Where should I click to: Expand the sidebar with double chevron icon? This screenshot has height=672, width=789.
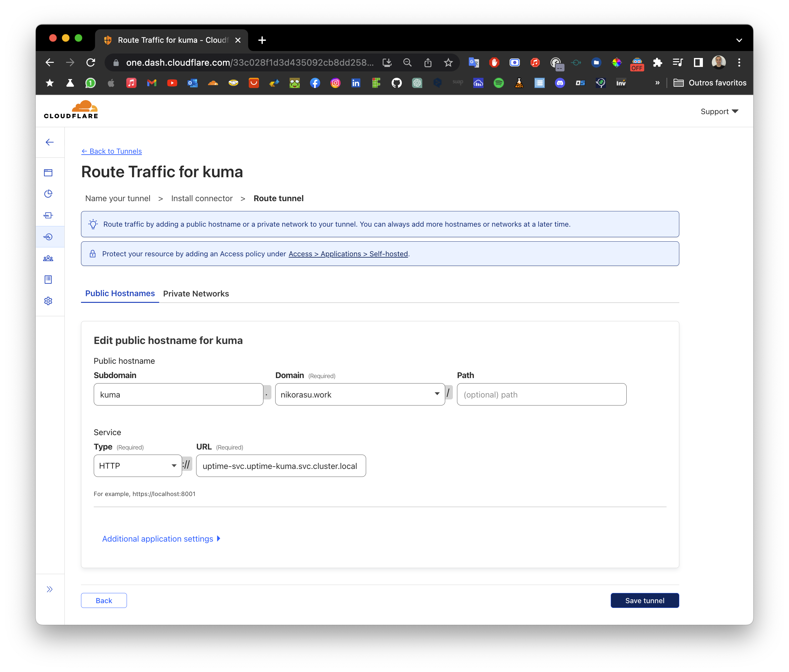point(49,589)
